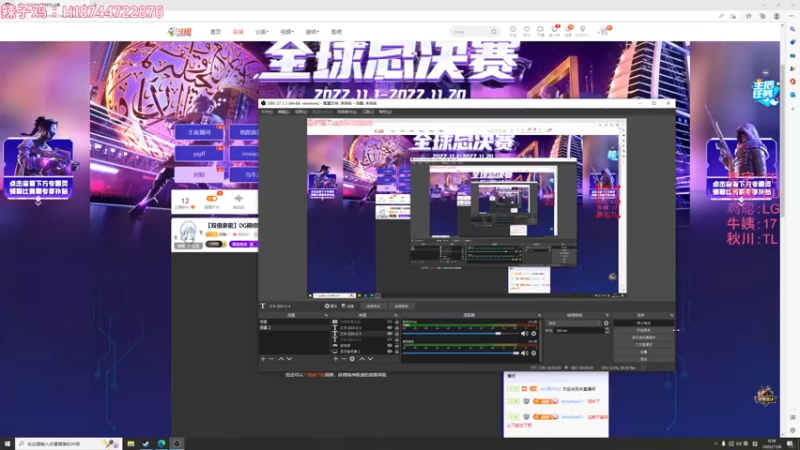
Task: Go to 直播 in Douyu nav
Action: (238, 32)
